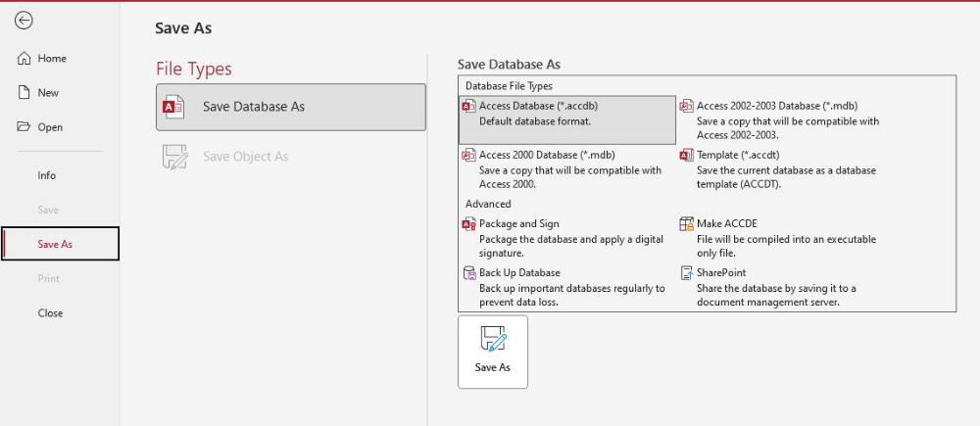Click Template (*.accdt) icon
This screenshot has width=980, height=426.
point(686,155)
